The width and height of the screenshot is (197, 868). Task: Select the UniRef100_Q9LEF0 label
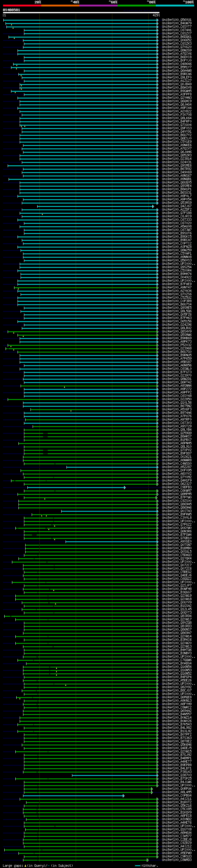177,78
